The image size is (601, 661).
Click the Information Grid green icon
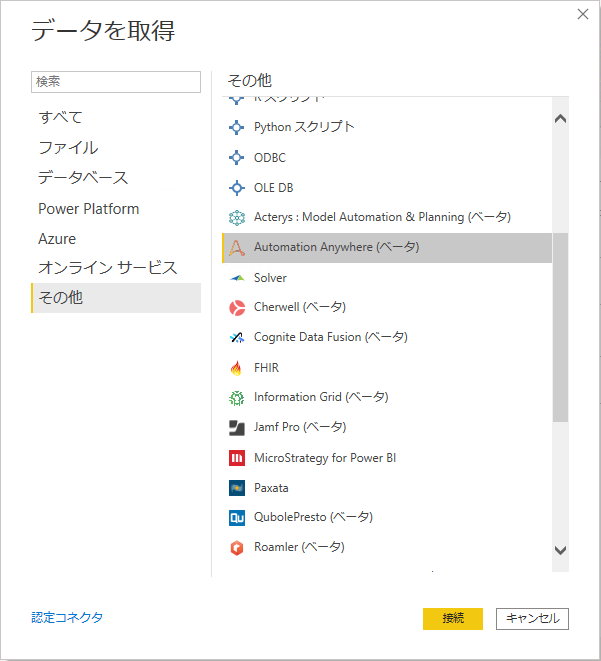pos(236,398)
